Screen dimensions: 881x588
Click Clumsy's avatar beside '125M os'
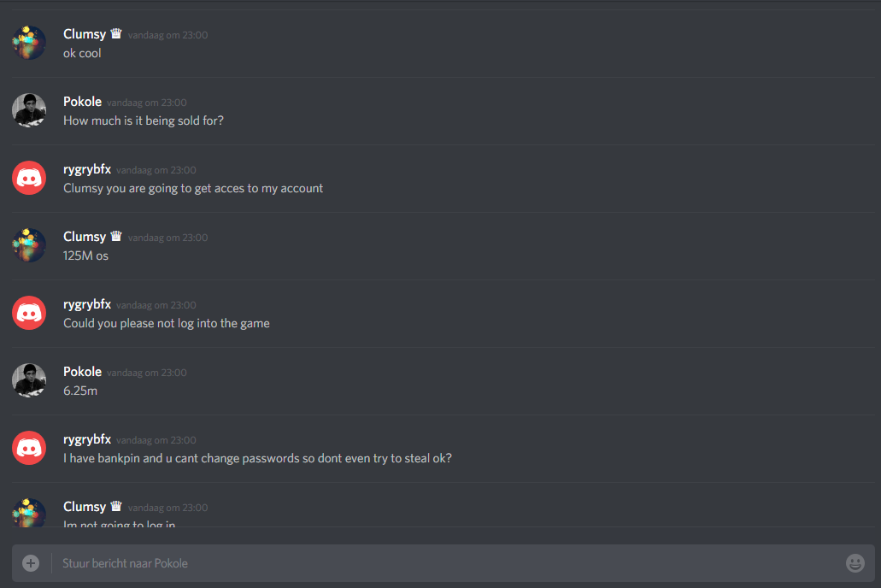(x=29, y=245)
